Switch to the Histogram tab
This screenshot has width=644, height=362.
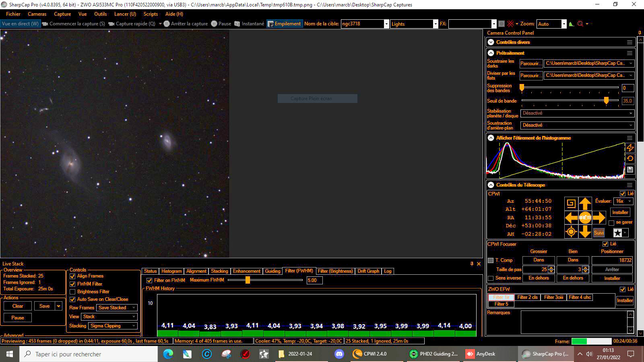click(171, 271)
